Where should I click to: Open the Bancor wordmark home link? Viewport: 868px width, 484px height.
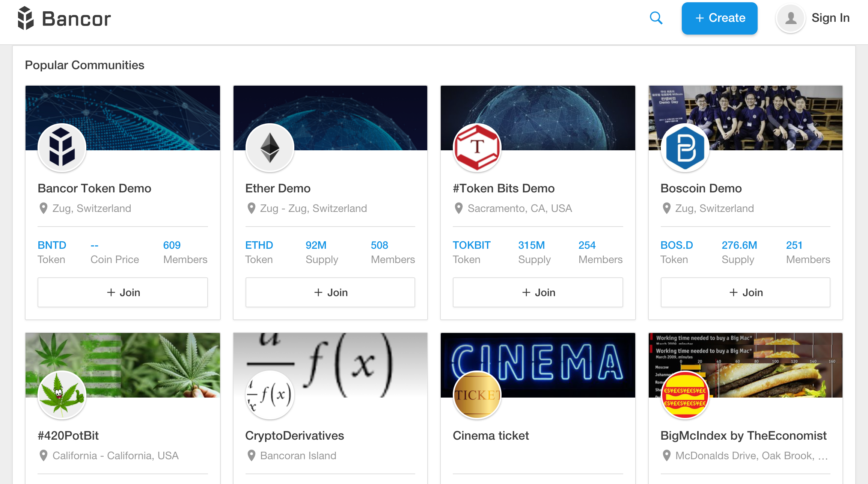pos(76,19)
